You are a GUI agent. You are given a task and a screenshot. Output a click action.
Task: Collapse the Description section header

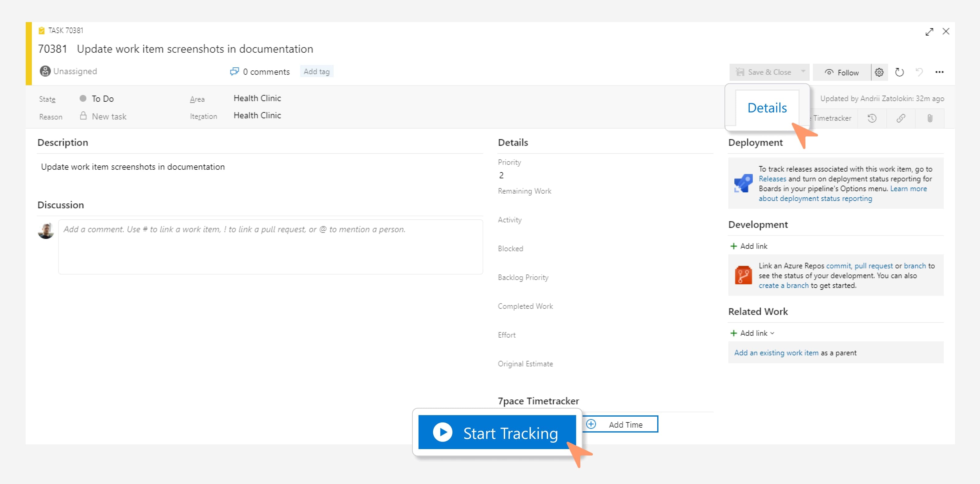click(63, 143)
